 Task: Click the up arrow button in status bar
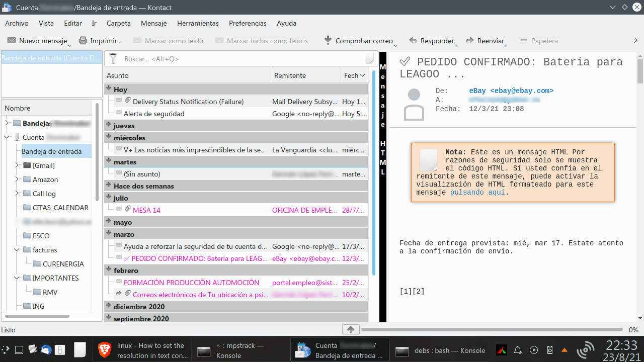point(351,329)
